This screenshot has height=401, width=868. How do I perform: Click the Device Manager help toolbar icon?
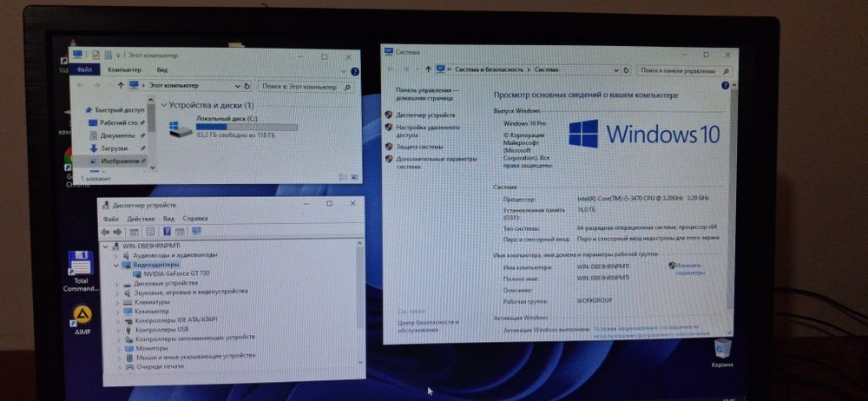tap(167, 232)
